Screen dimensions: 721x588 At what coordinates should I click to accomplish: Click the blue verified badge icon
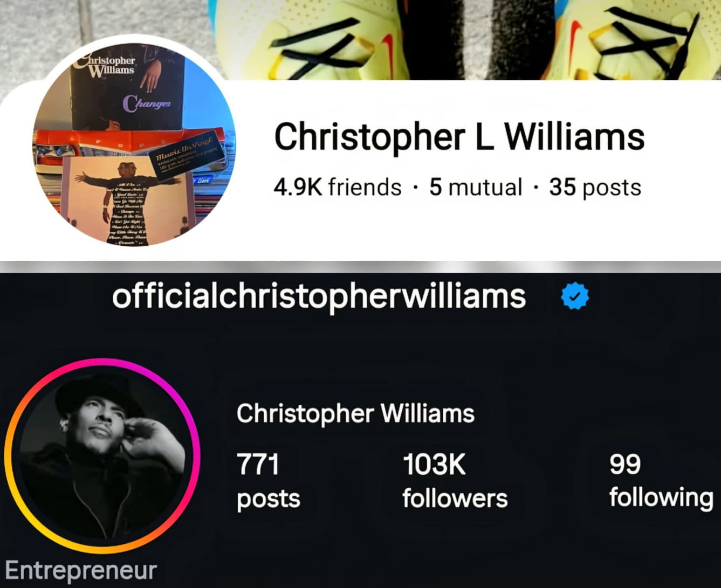[x=575, y=296]
